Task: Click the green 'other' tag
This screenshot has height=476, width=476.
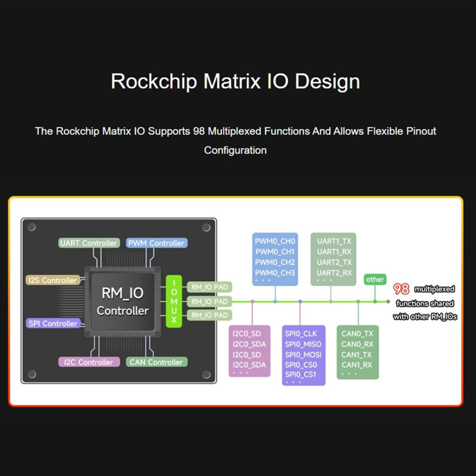Action: click(375, 279)
